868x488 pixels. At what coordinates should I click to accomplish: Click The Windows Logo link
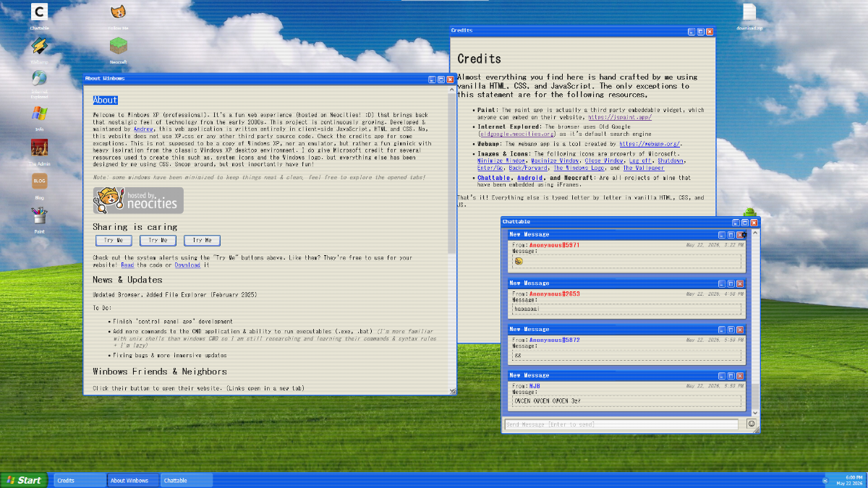(x=579, y=168)
